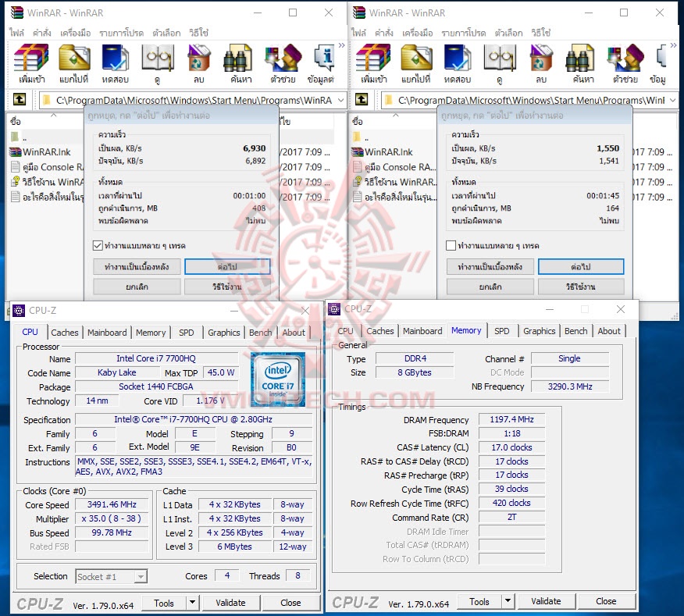684x616 pixels.
Task: Switch to Mainboard tab in left CPU-Z window
Action: (107, 333)
